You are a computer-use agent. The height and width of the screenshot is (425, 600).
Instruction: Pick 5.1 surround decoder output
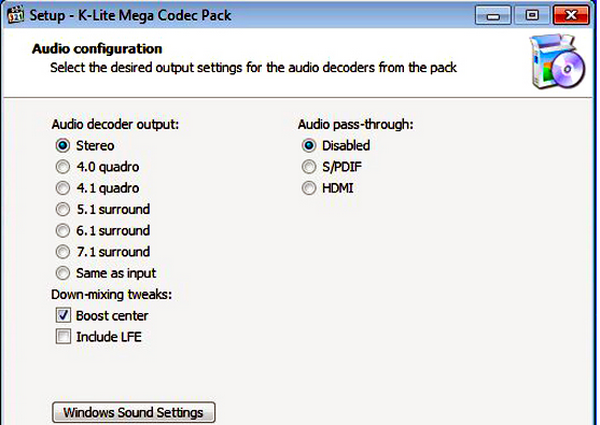[63, 209]
